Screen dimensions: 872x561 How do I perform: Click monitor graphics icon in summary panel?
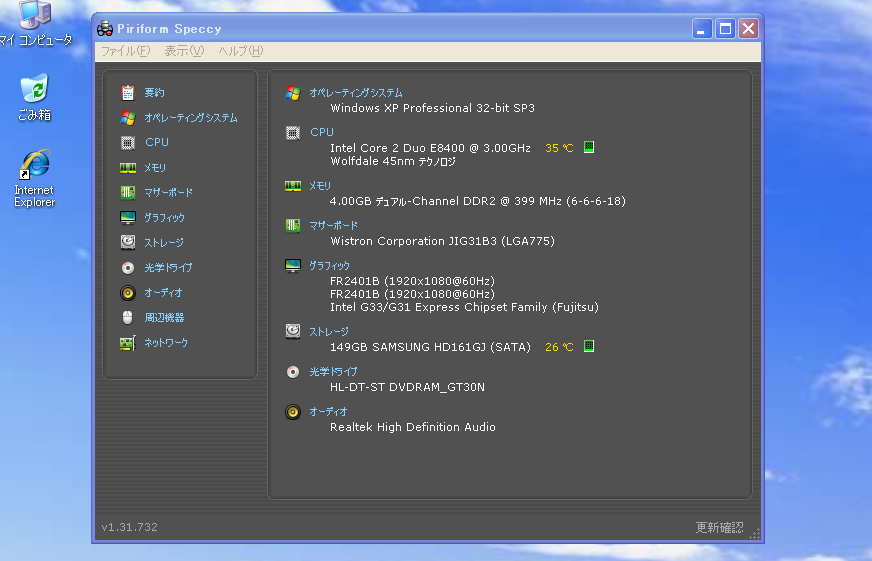(x=293, y=265)
